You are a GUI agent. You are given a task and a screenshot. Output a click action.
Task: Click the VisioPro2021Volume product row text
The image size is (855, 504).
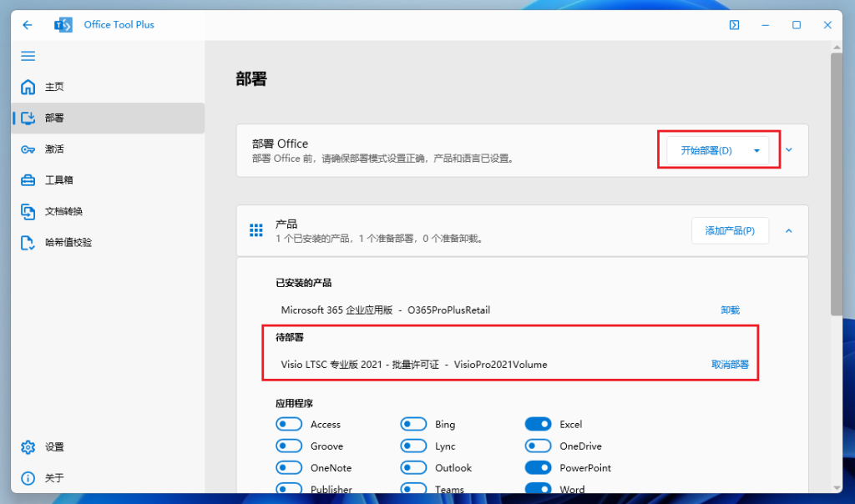[414, 365]
